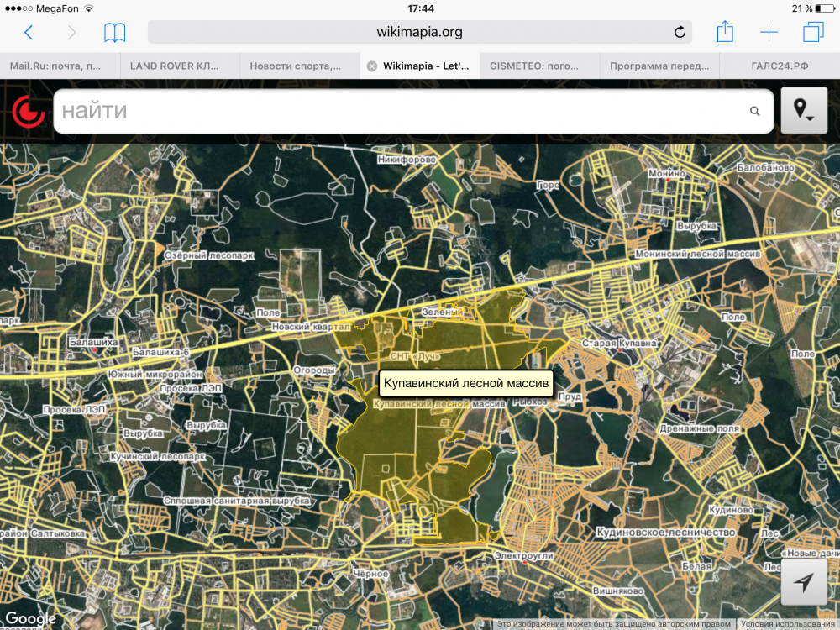The width and height of the screenshot is (840, 630).
Task: Show all open tabs overview
Action: [813, 33]
